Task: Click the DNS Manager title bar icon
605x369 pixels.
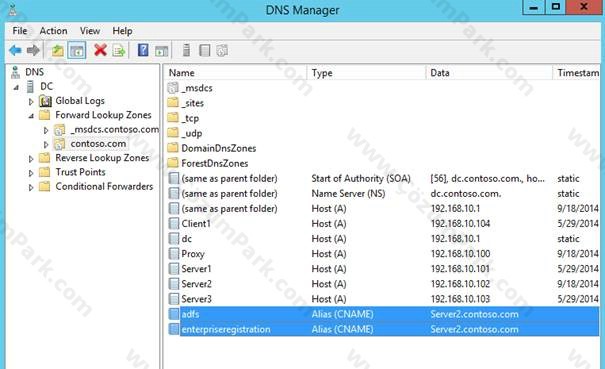Action: coord(12,10)
